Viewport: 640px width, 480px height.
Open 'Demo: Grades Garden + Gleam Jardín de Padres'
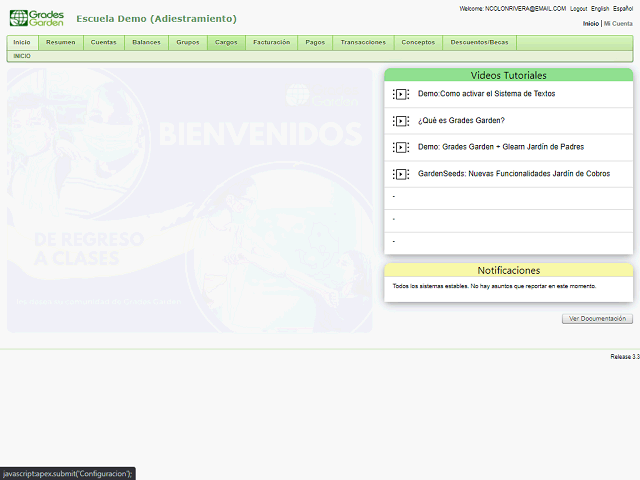(501, 147)
